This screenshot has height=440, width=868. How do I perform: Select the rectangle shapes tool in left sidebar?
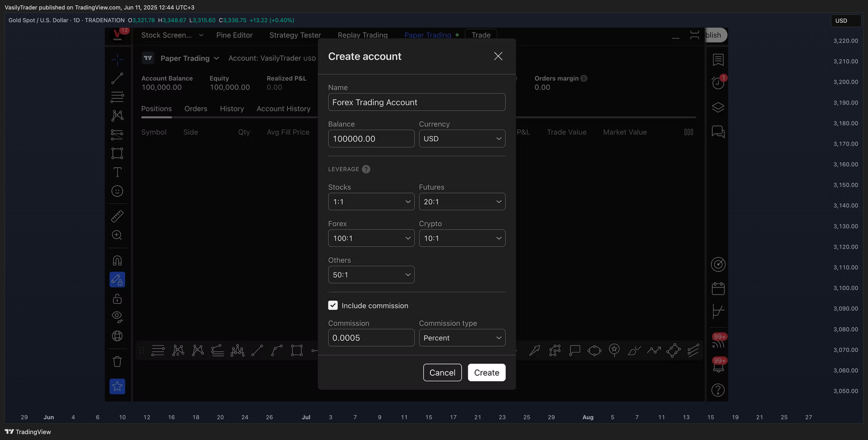click(117, 153)
